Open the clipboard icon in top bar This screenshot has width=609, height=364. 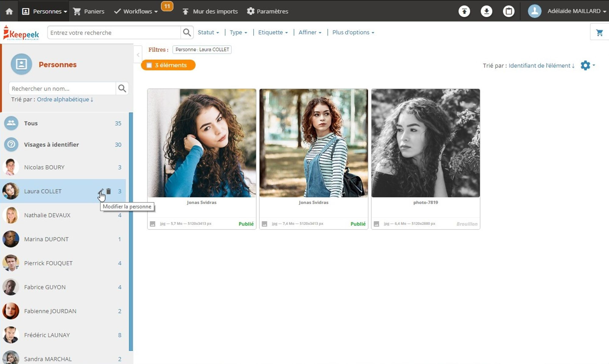[x=509, y=11]
